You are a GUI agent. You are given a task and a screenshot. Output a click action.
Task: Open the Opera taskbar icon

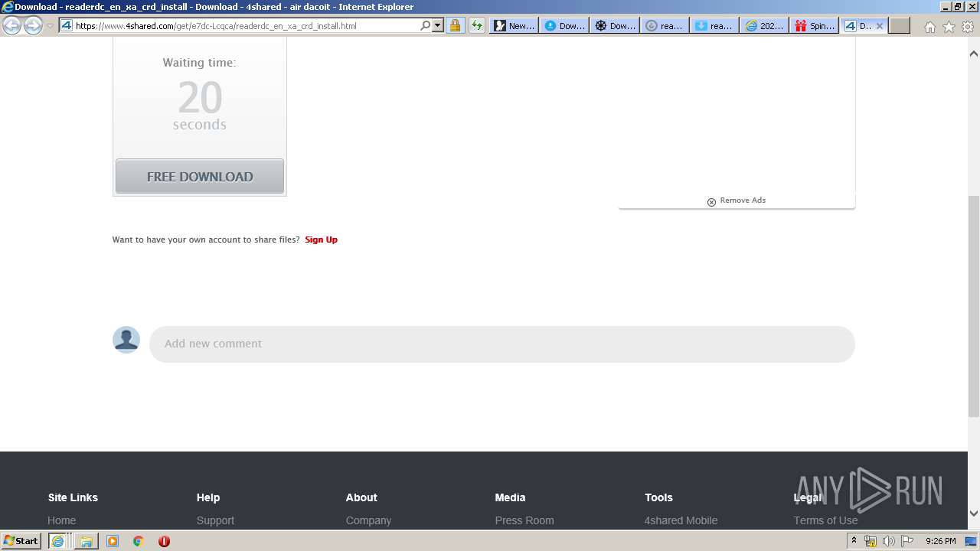click(164, 541)
